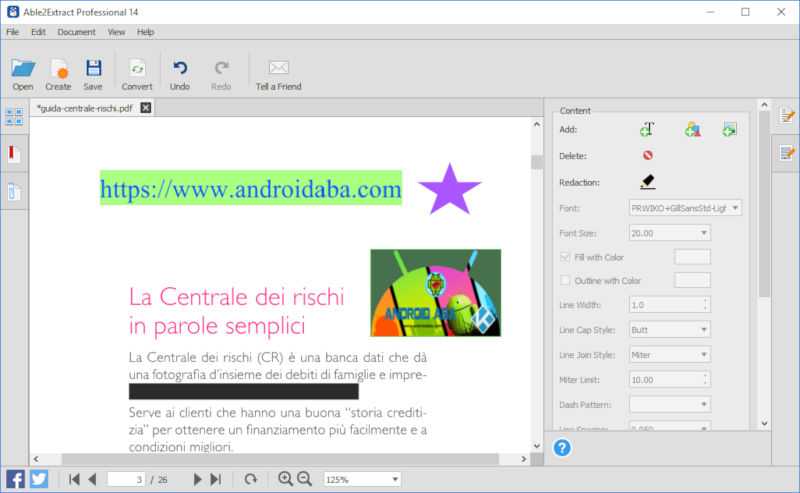Image resolution: width=800 pixels, height=493 pixels.
Task: Open the Help menu
Action: tap(145, 32)
